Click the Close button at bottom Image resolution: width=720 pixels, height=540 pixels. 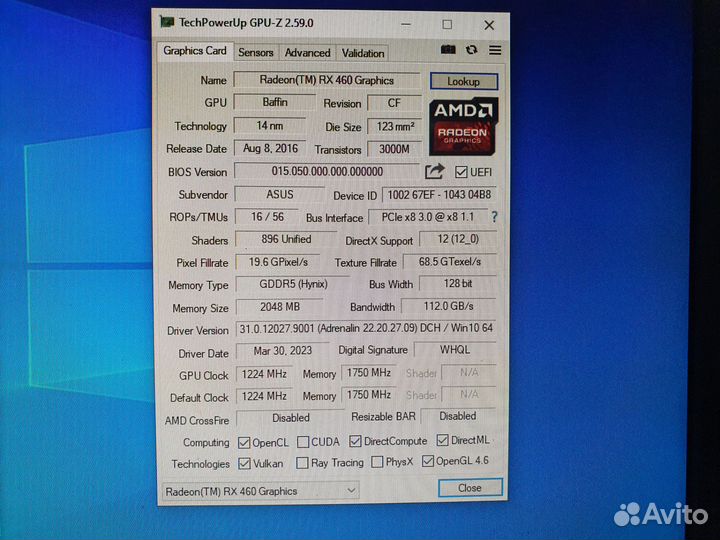(x=470, y=488)
